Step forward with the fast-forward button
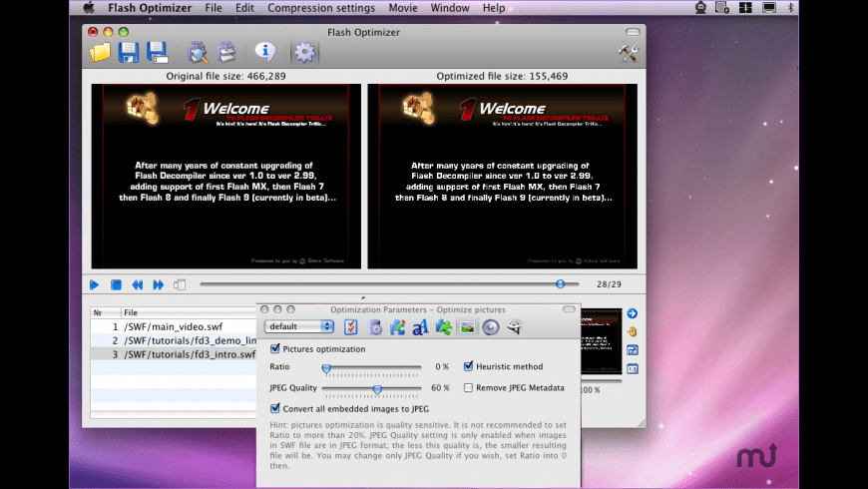868x489 pixels. (159, 284)
